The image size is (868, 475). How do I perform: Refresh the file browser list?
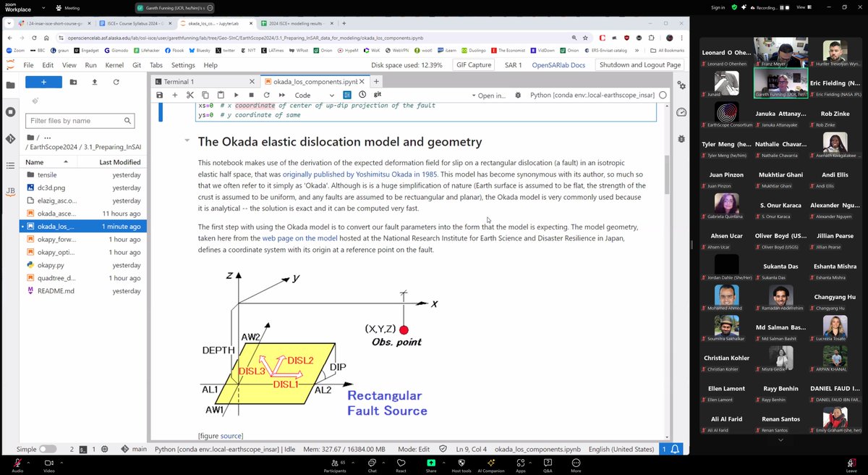coord(116,83)
